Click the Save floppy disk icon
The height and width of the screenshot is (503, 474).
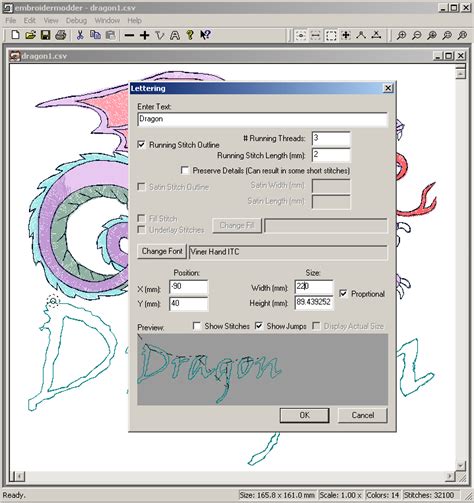(x=45, y=35)
